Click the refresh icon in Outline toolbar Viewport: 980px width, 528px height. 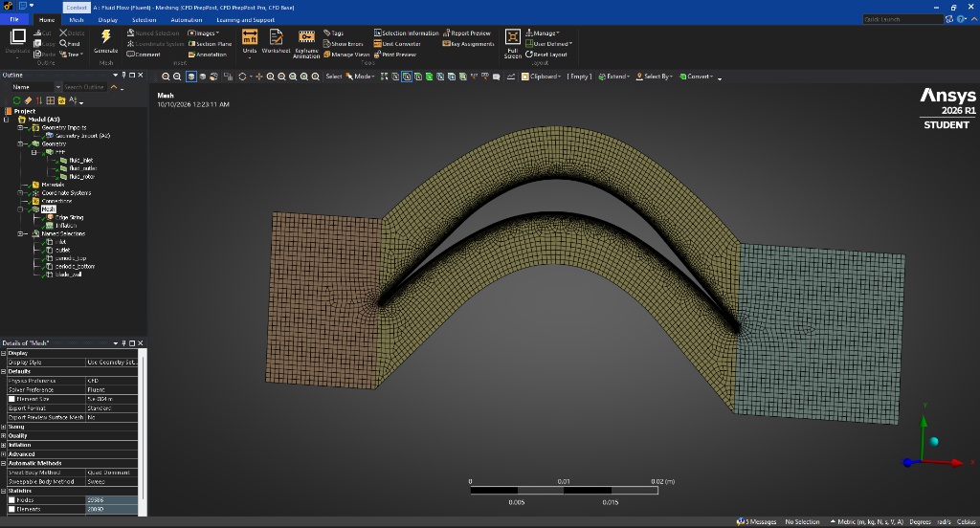click(17, 100)
